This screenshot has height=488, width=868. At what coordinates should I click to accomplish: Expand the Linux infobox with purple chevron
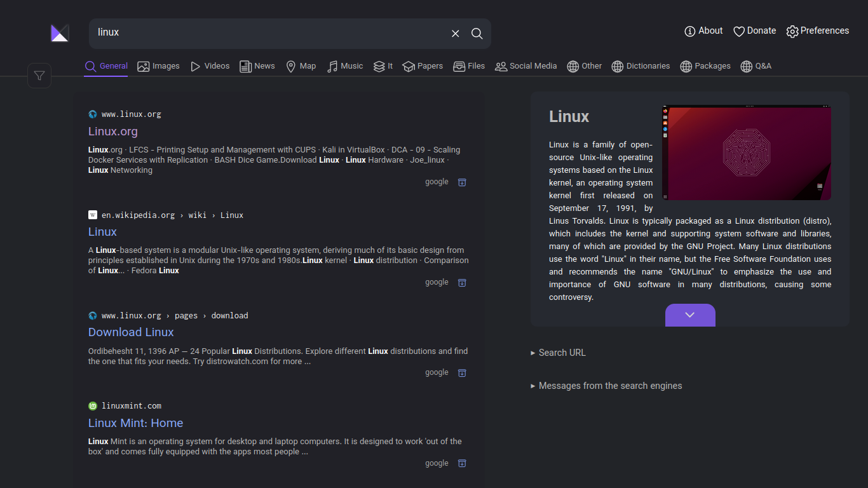(690, 315)
